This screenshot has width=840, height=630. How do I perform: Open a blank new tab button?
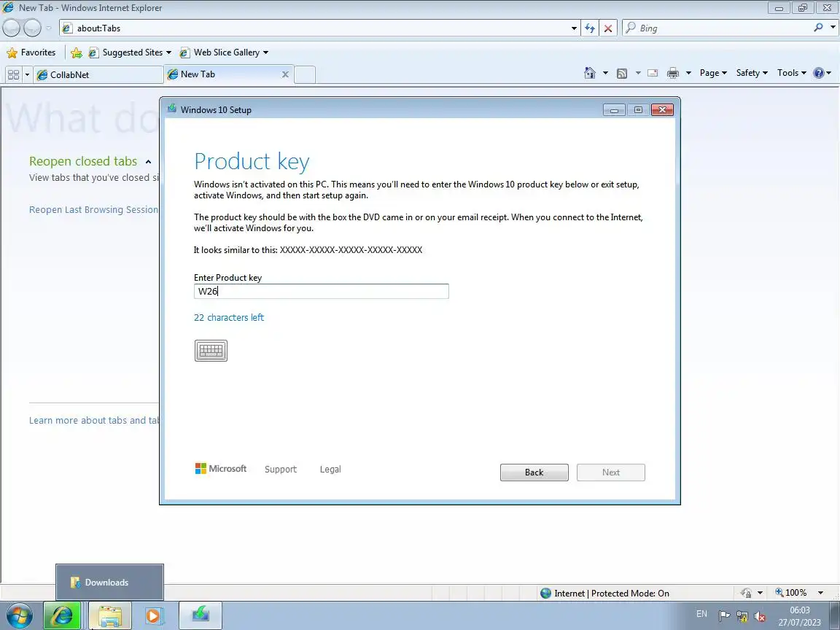tap(305, 74)
